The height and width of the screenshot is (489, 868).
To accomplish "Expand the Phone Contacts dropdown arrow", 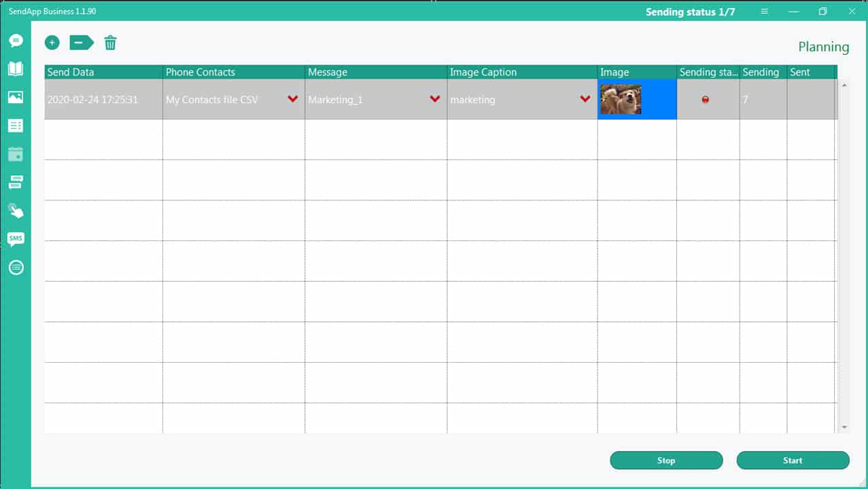I will coord(293,99).
